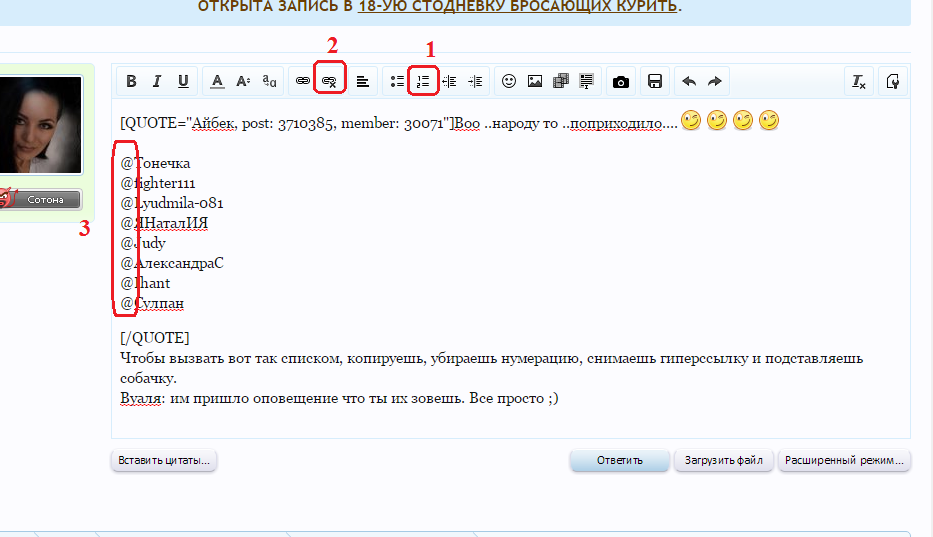
Task: Click the unlink icon
Action: pyautogui.click(x=329, y=82)
